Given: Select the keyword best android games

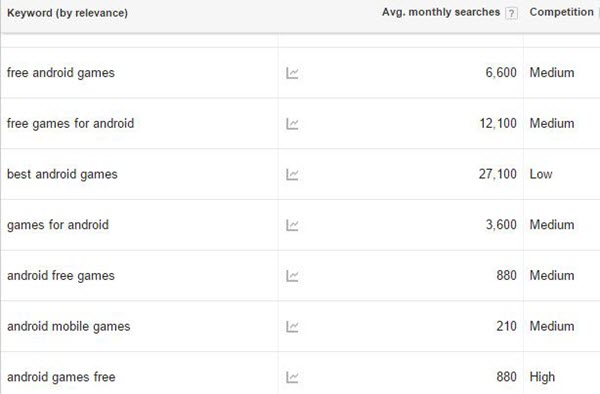Looking at the screenshot, I should click(62, 174).
